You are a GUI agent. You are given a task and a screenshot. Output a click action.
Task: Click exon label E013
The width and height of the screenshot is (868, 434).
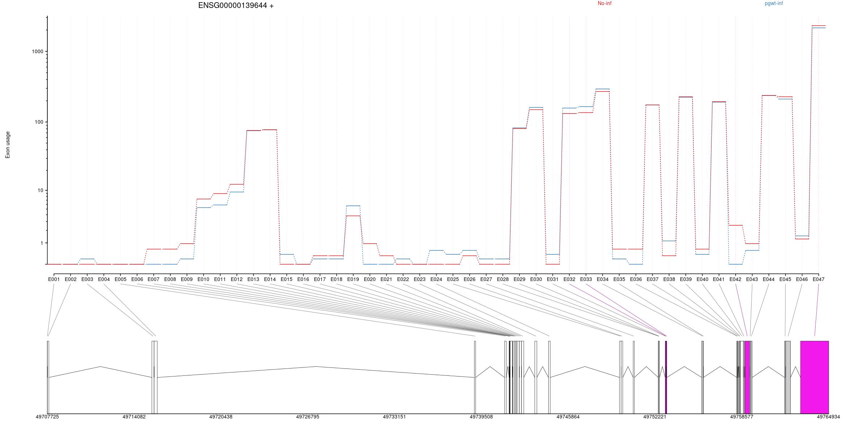coord(253,279)
